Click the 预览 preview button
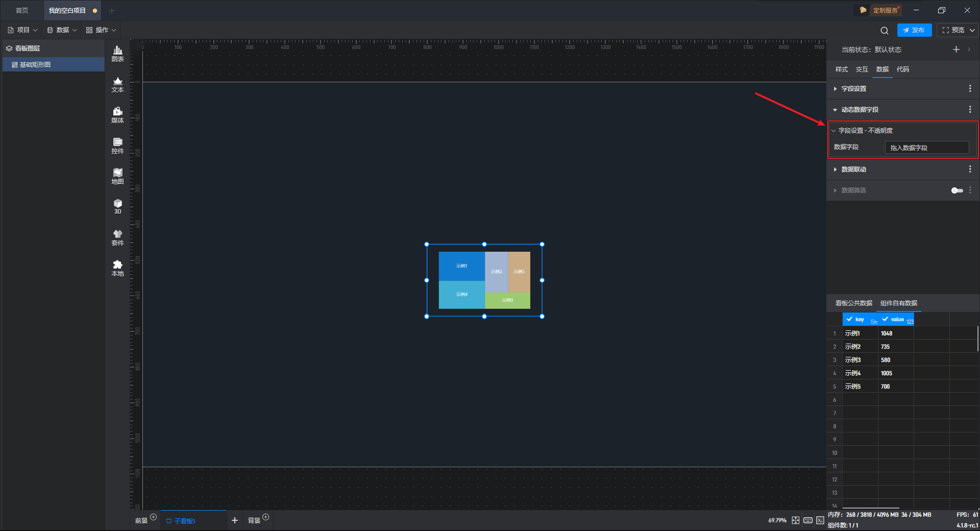The height and width of the screenshot is (531, 980). click(953, 30)
